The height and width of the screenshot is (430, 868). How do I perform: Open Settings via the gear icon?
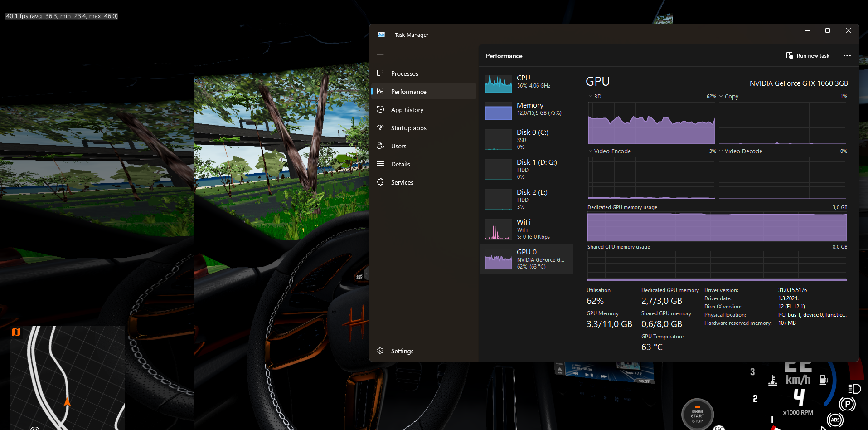(380, 351)
